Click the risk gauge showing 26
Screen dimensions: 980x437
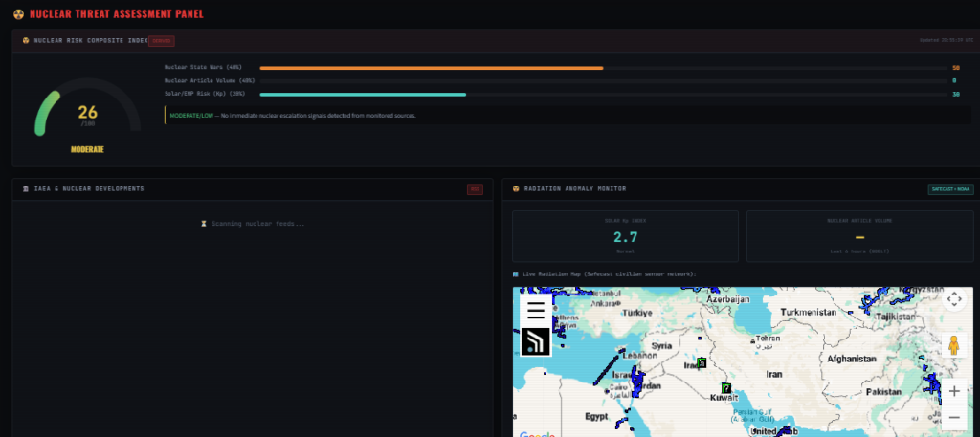86,117
